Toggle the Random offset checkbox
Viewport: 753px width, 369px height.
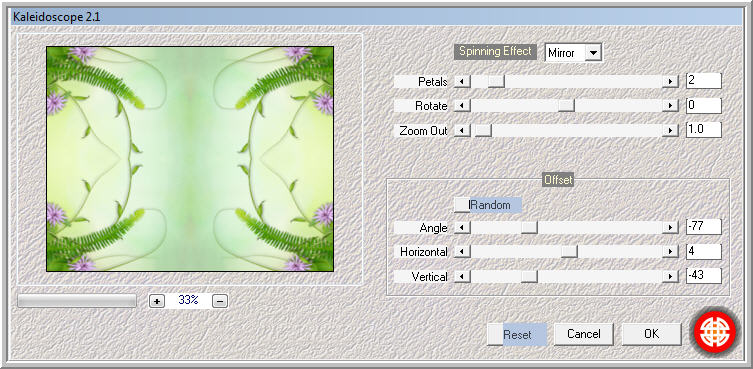pyautogui.click(x=462, y=205)
